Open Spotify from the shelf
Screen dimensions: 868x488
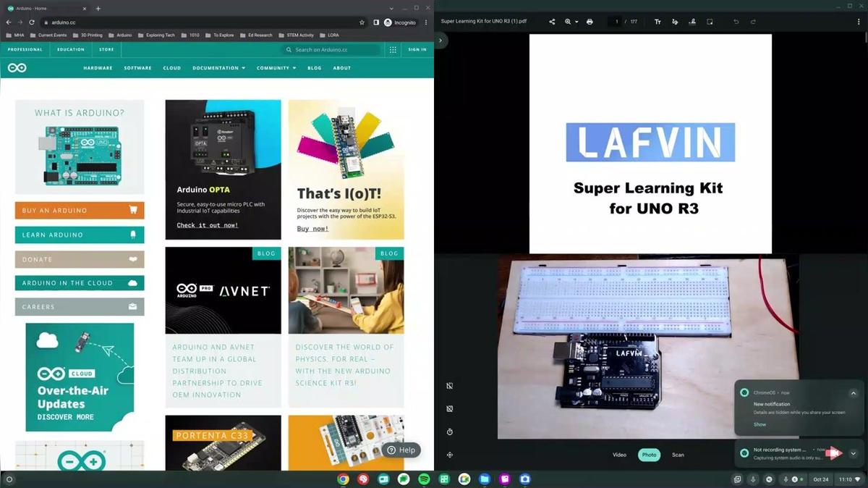click(424, 479)
